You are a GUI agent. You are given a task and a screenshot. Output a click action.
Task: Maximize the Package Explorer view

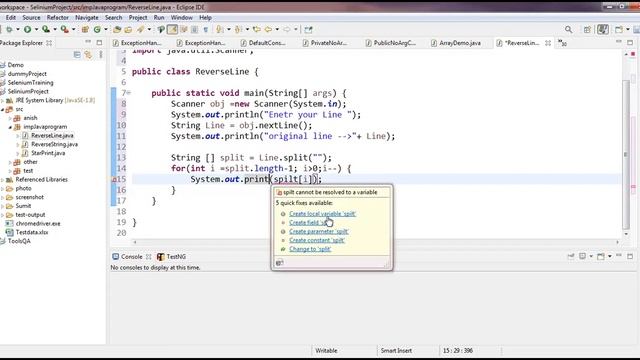click(99, 42)
